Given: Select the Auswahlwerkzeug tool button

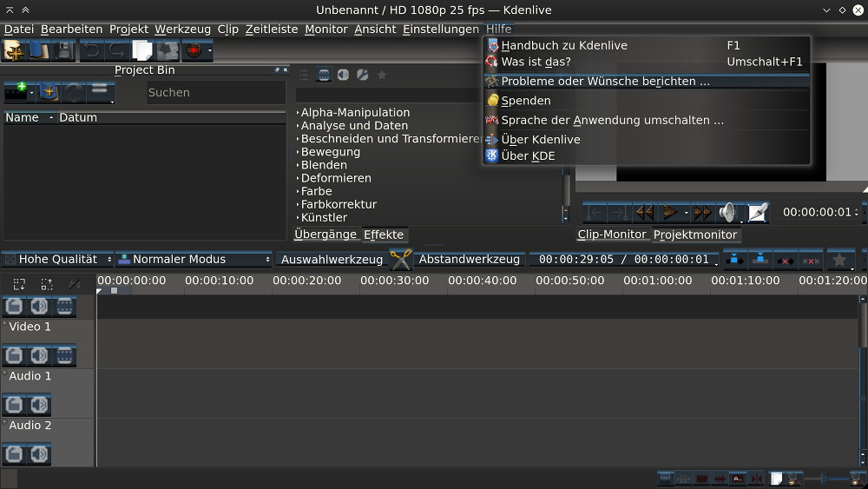Looking at the screenshot, I should tap(332, 260).
